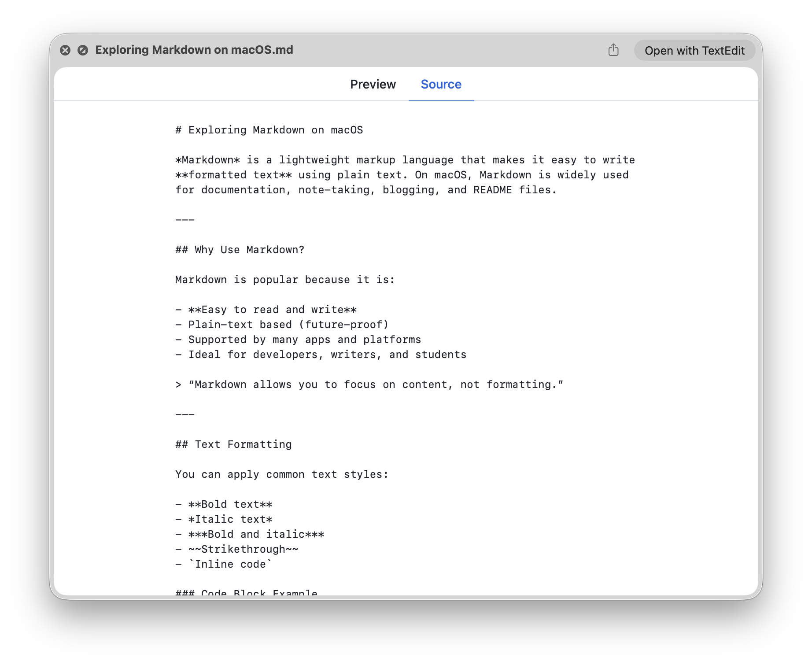Image resolution: width=812 pixels, height=665 pixels.
Task: Close the Quick Look window
Action: tap(65, 50)
